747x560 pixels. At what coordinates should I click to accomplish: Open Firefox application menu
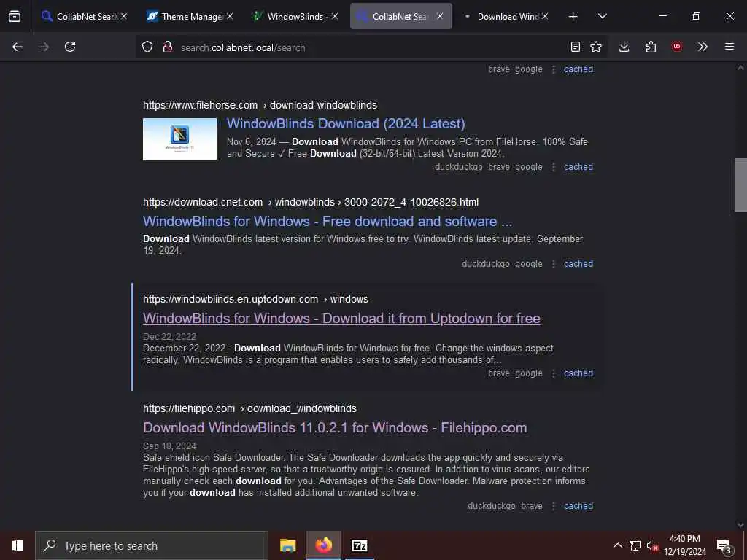point(729,47)
